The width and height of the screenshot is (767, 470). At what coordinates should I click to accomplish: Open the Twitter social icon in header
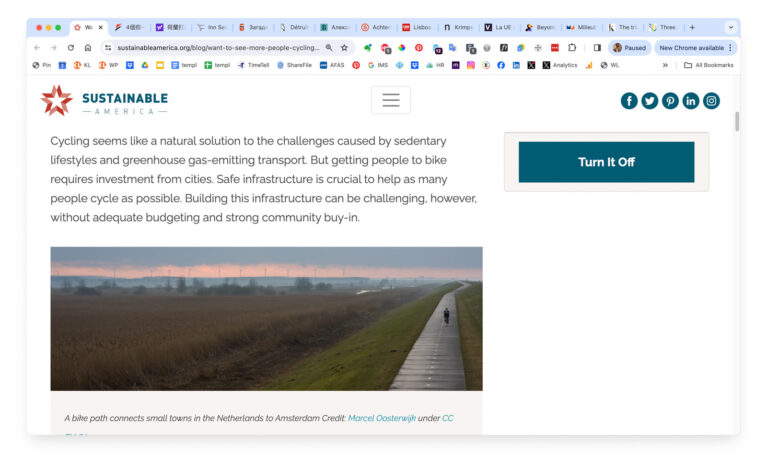coord(650,101)
